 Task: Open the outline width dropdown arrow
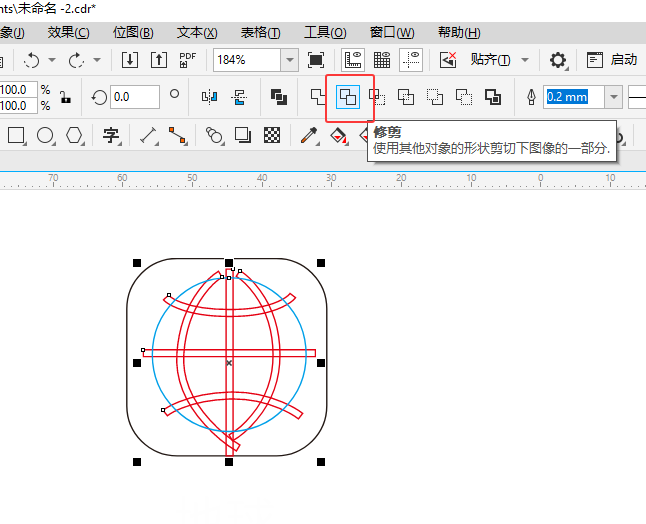click(x=613, y=98)
